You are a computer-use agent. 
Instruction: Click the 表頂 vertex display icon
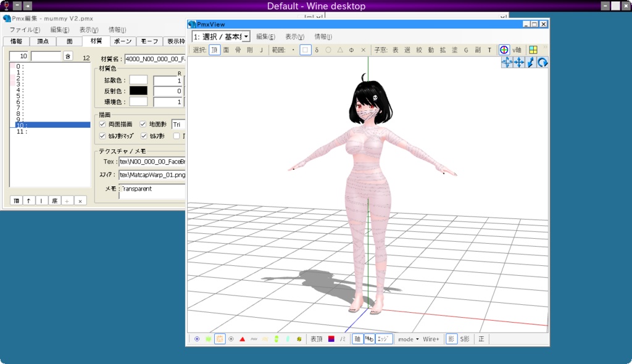click(x=317, y=338)
